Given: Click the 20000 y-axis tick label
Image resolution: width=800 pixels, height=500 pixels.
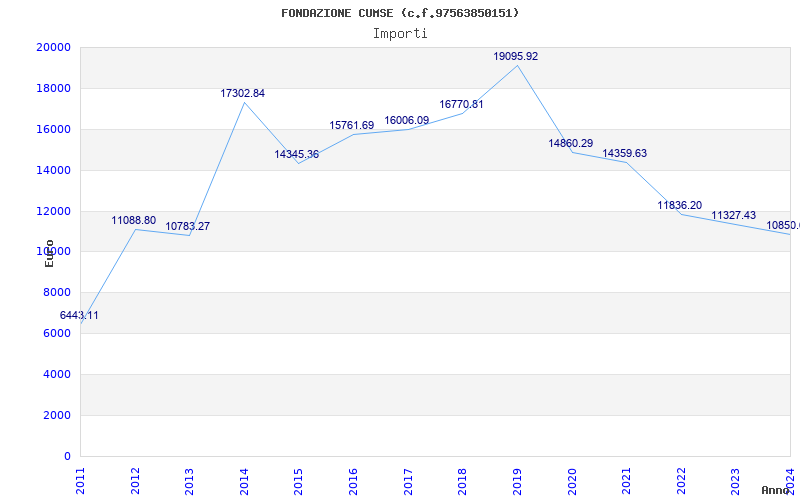Looking at the screenshot, I should pos(53,47).
